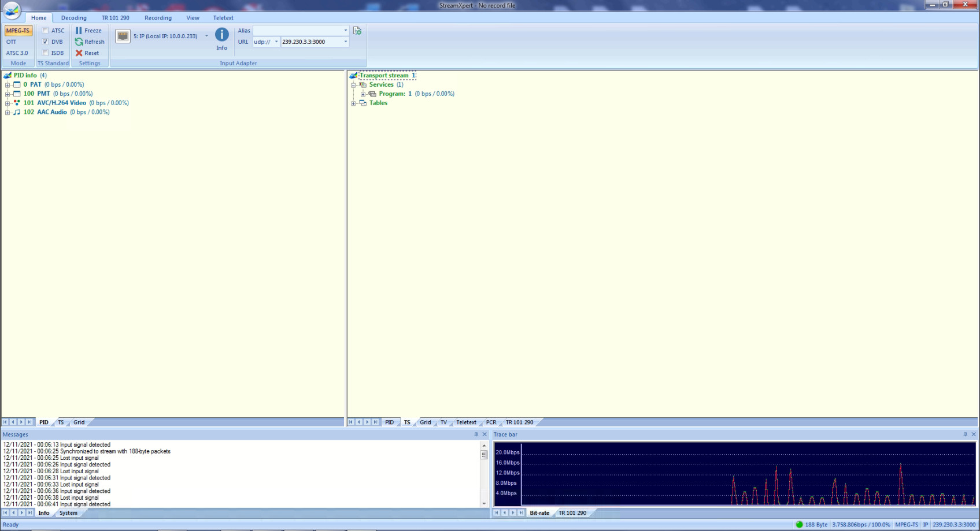Click the AVC/H.264 Video icon for PID 101
The height and width of the screenshot is (531, 980).
[x=16, y=103]
